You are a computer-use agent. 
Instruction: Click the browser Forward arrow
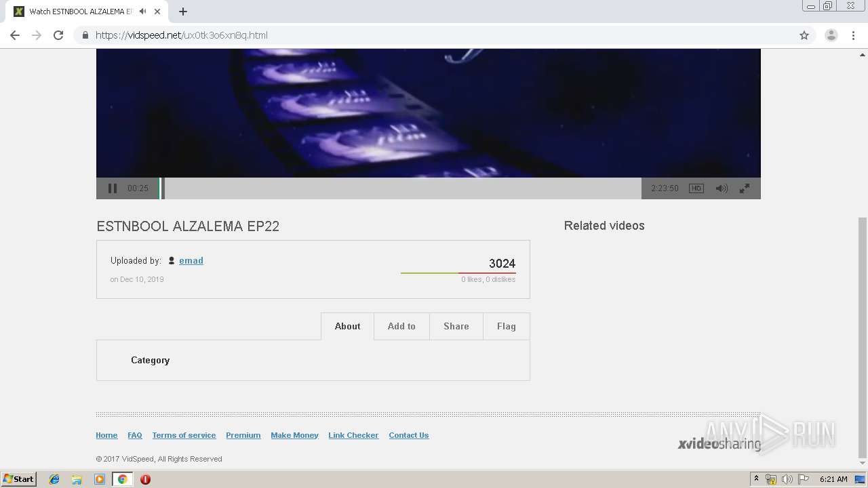coord(37,35)
